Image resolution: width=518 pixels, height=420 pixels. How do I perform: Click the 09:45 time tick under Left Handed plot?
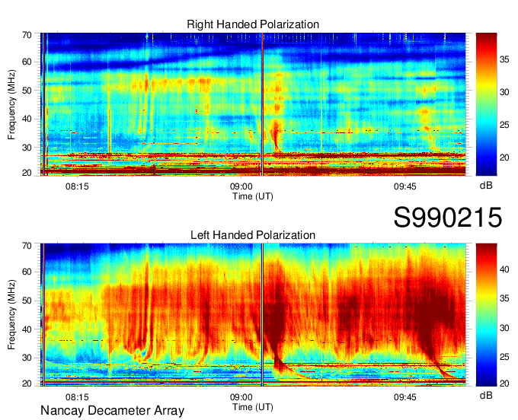click(405, 397)
